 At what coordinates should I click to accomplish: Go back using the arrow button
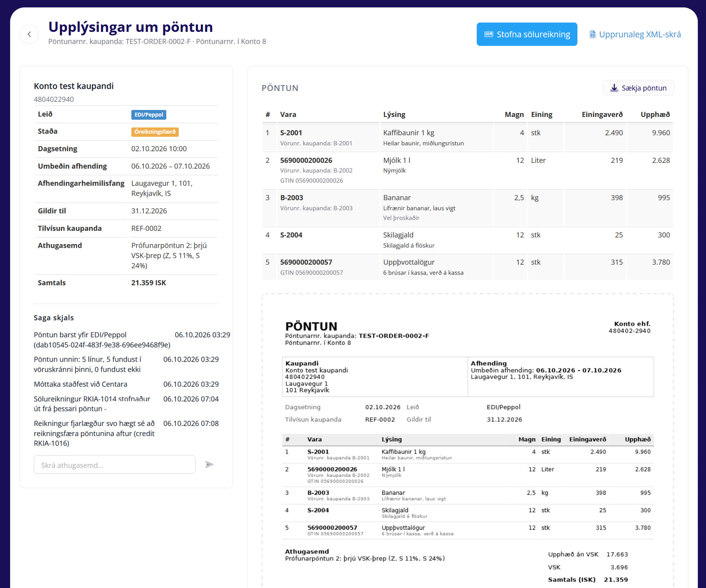(29, 34)
